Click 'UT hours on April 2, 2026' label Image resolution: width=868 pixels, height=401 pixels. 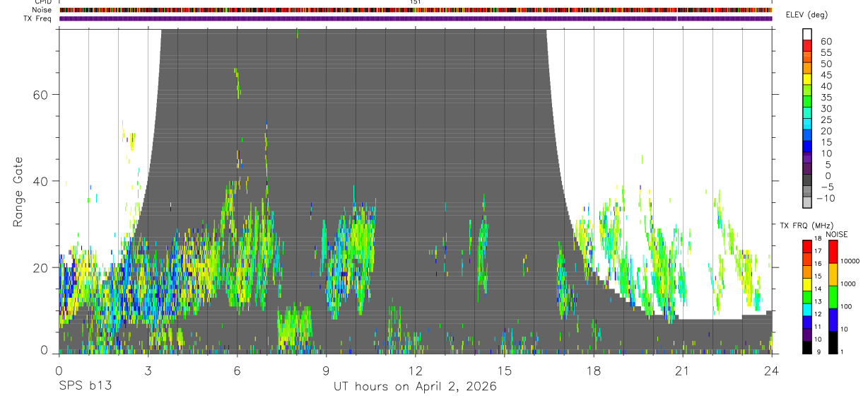(415, 387)
